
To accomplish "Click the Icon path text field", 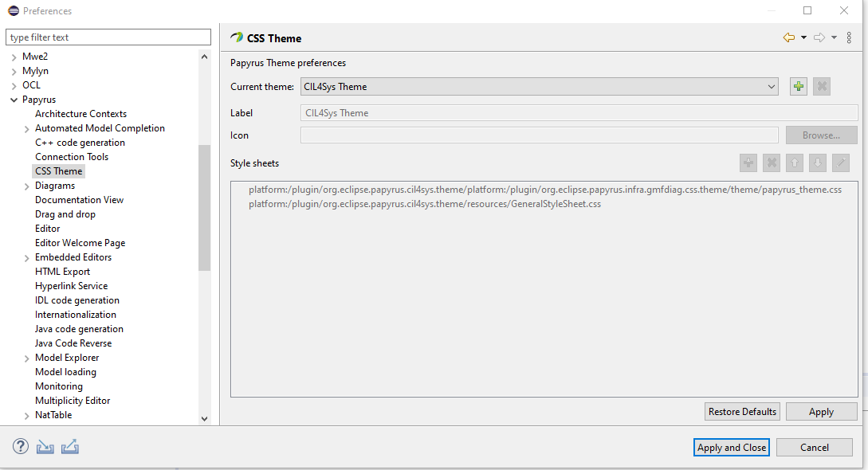I will 539,135.
